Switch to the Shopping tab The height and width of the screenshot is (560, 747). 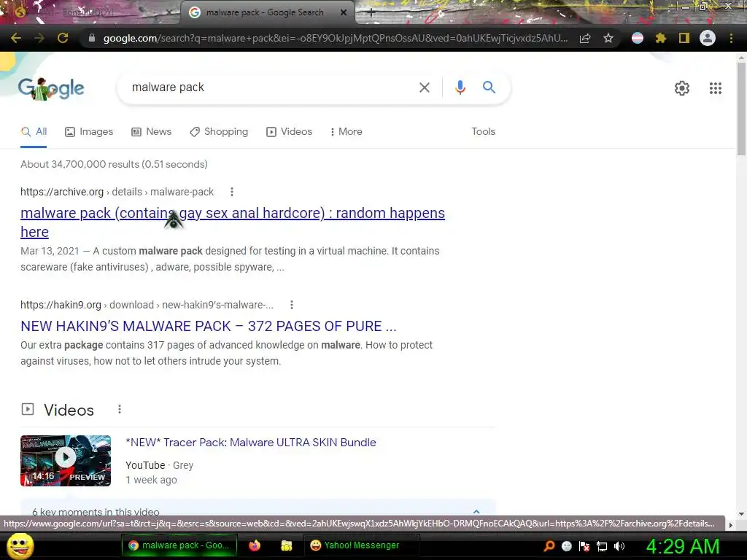[219, 132]
